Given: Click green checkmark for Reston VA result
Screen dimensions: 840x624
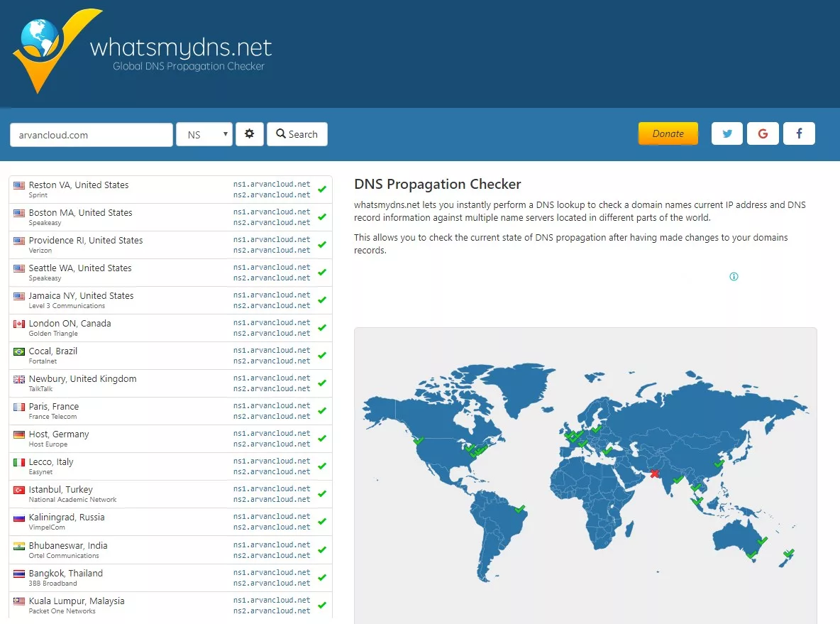Looking at the screenshot, I should click(322, 190).
